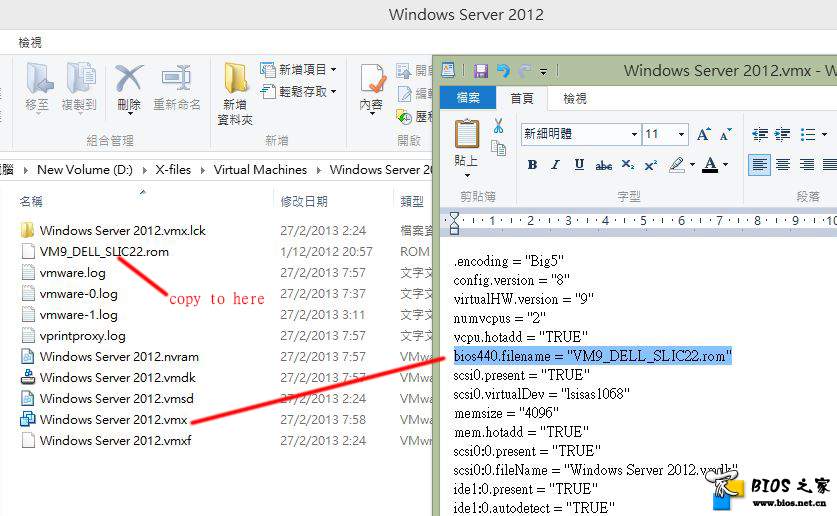Click the bullet list icon
837x516 pixels.
(x=808, y=134)
